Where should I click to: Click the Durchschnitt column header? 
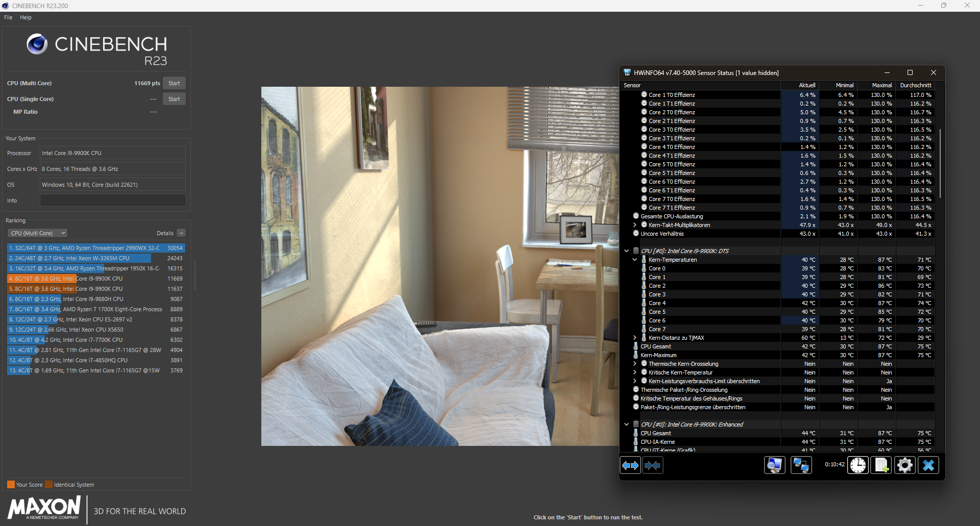click(916, 85)
